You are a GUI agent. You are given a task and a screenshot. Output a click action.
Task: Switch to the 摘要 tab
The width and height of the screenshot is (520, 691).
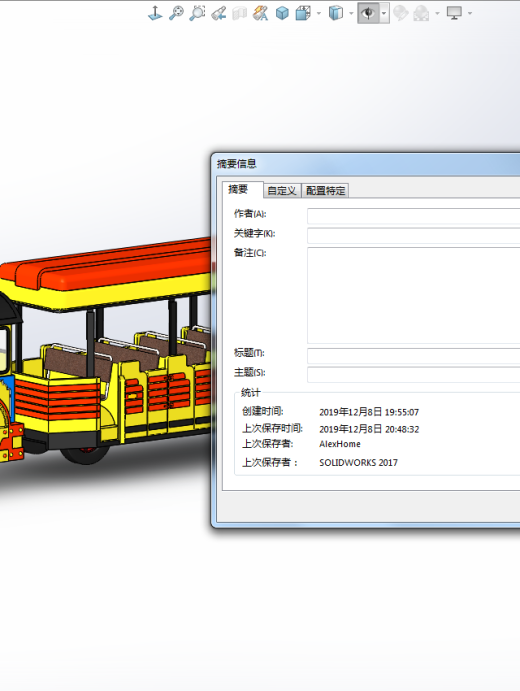[243, 189]
